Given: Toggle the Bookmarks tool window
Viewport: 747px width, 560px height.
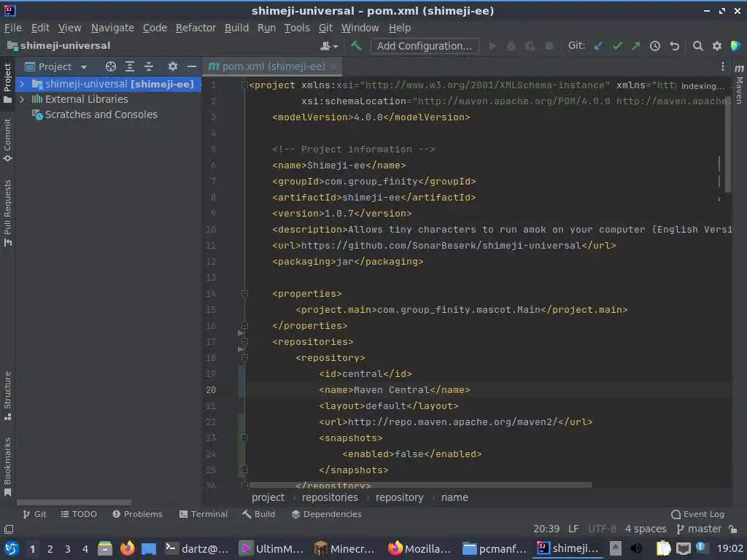Looking at the screenshot, I should coord(7,467).
